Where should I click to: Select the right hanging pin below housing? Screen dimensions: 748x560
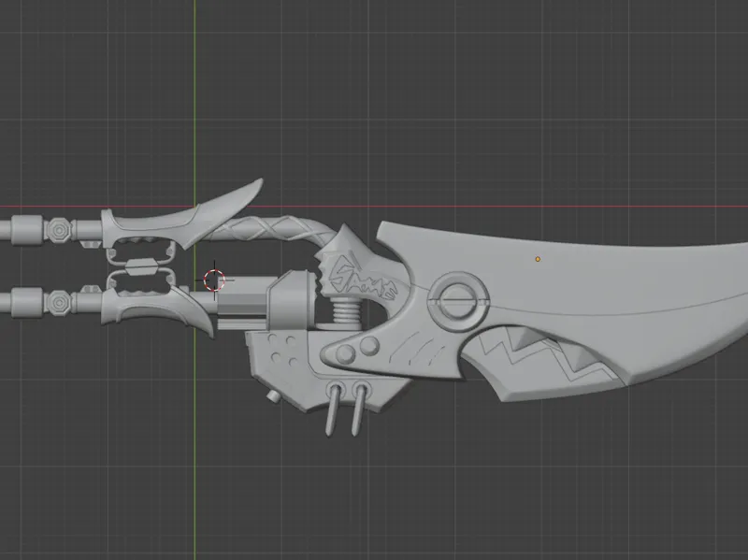(x=359, y=408)
